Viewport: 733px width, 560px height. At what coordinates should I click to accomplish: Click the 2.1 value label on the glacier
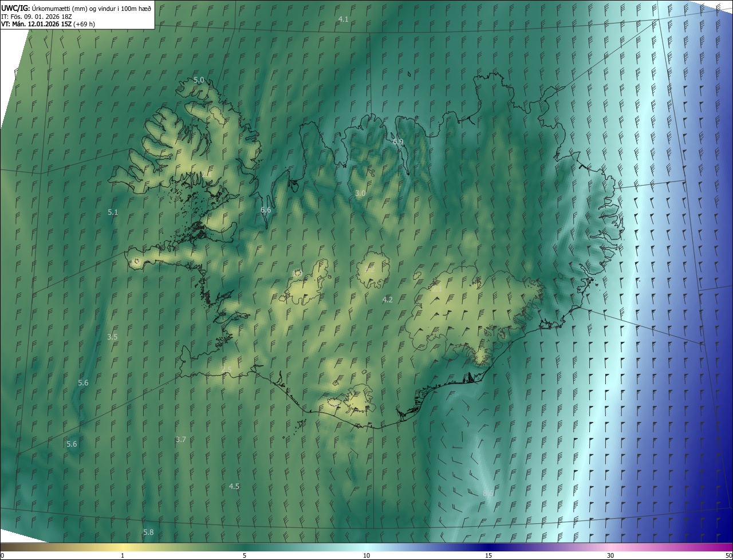click(436, 289)
